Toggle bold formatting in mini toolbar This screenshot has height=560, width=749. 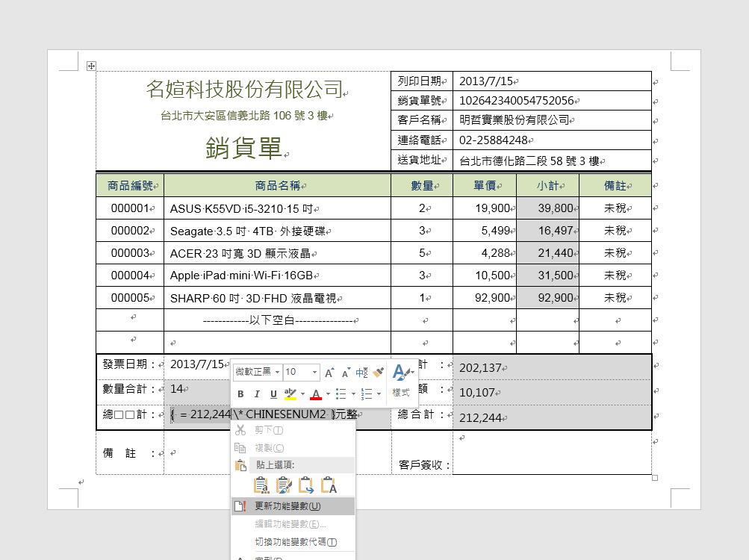[x=240, y=393]
